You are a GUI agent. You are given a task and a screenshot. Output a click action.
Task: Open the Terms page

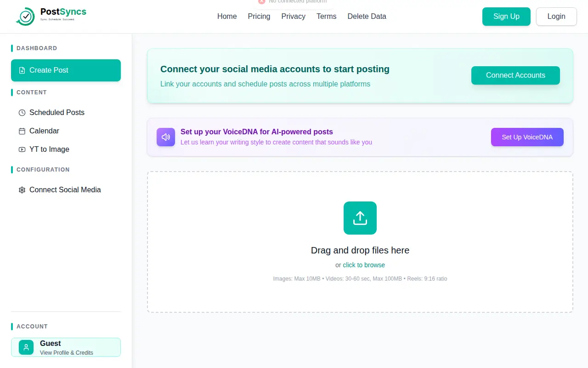click(327, 17)
